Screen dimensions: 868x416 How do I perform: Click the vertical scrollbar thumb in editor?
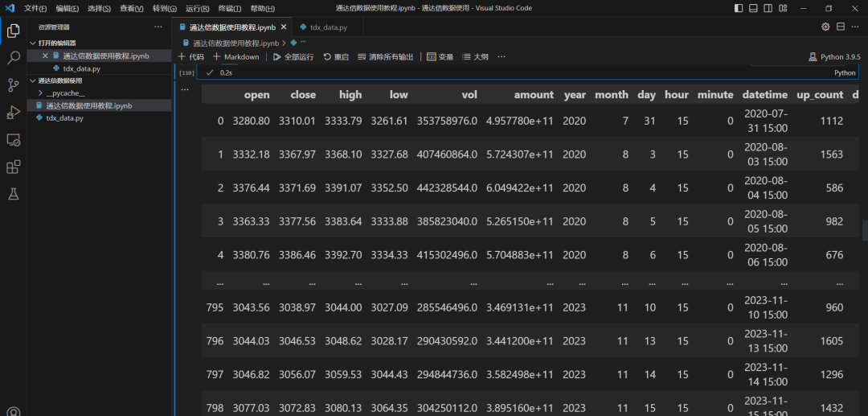point(865,230)
